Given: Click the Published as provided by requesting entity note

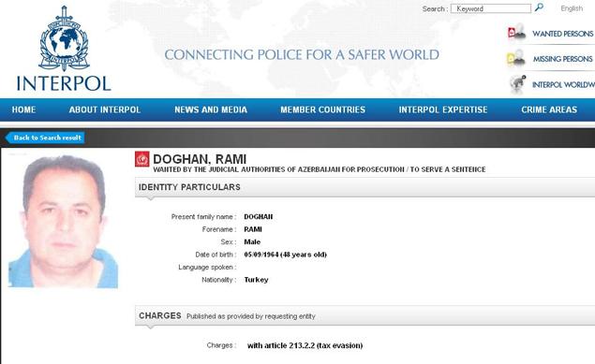Looking at the screenshot, I should (x=251, y=316).
